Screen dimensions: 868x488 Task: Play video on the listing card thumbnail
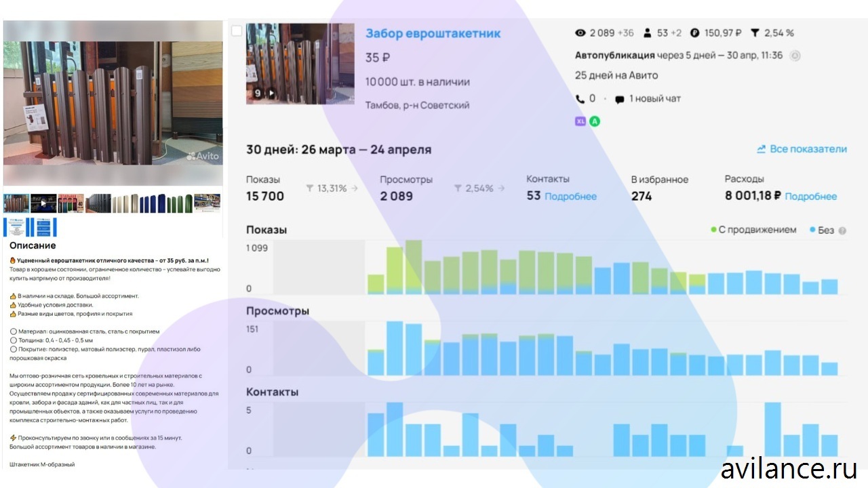coord(271,94)
